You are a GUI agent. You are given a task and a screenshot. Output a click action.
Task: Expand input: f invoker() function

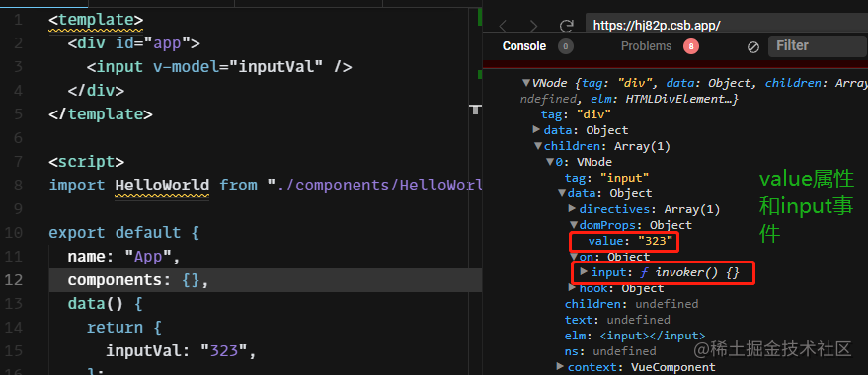584,272
